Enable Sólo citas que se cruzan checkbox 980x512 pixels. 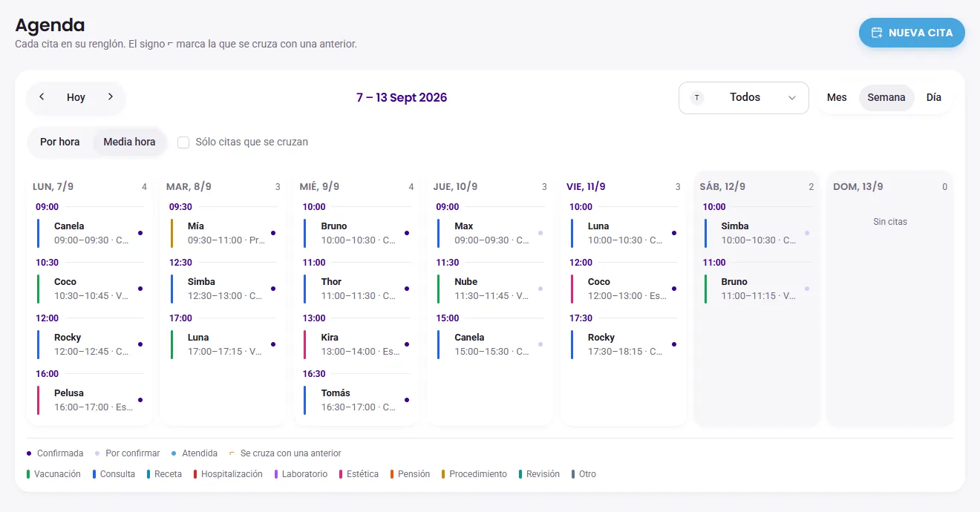pos(183,142)
